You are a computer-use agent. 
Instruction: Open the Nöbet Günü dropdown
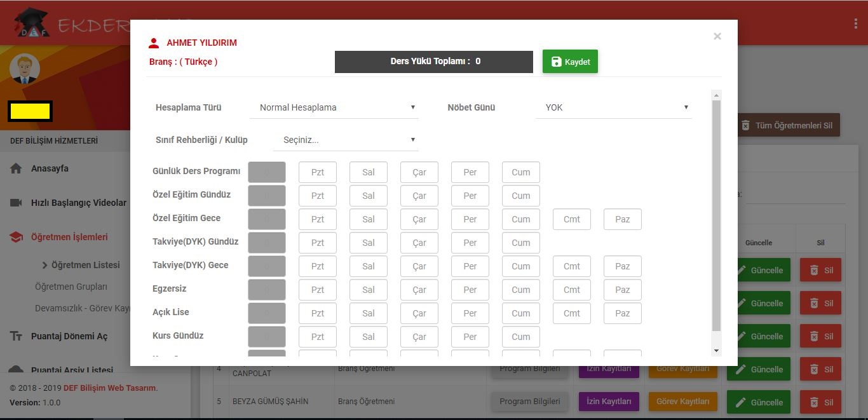click(x=613, y=107)
